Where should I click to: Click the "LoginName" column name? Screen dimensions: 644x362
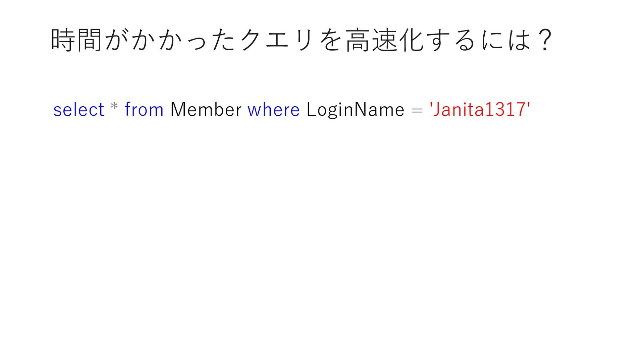click(x=355, y=110)
